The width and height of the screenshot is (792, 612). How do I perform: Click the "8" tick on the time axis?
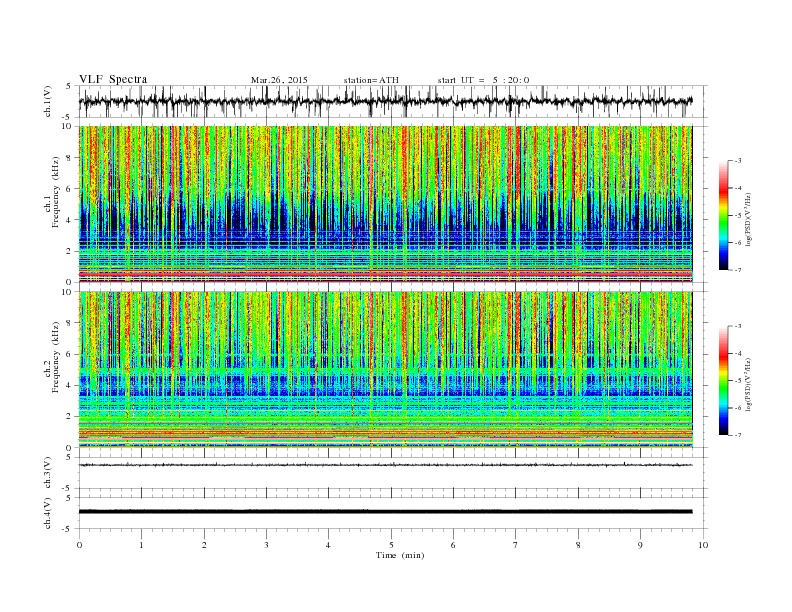pyautogui.click(x=578, y=545)
